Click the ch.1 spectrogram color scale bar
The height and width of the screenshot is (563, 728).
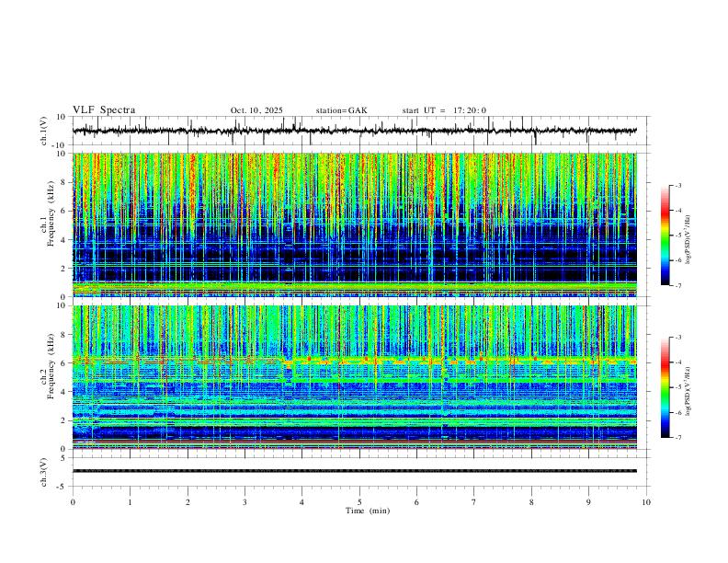point(665,236)
